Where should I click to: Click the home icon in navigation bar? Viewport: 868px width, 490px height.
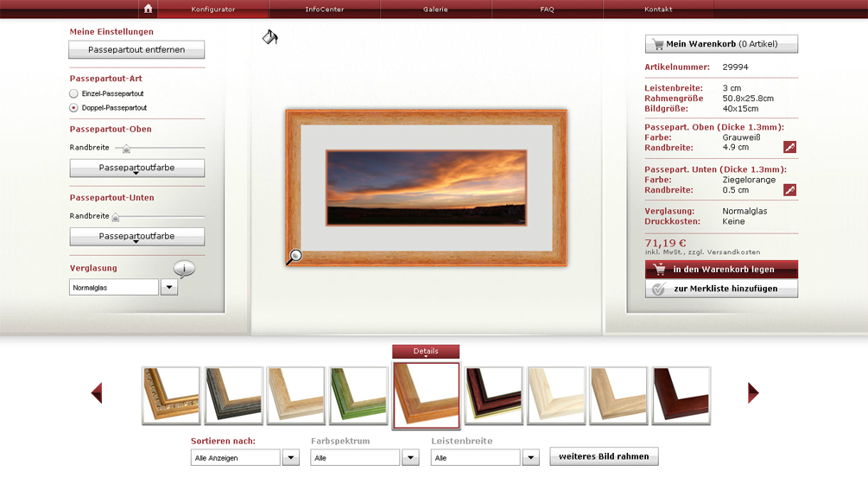(x=149, y=9)
